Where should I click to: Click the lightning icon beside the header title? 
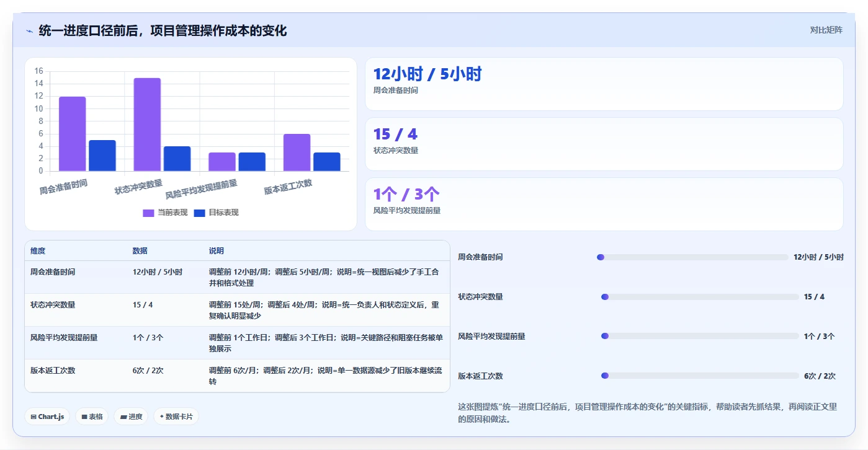[29, 30]
